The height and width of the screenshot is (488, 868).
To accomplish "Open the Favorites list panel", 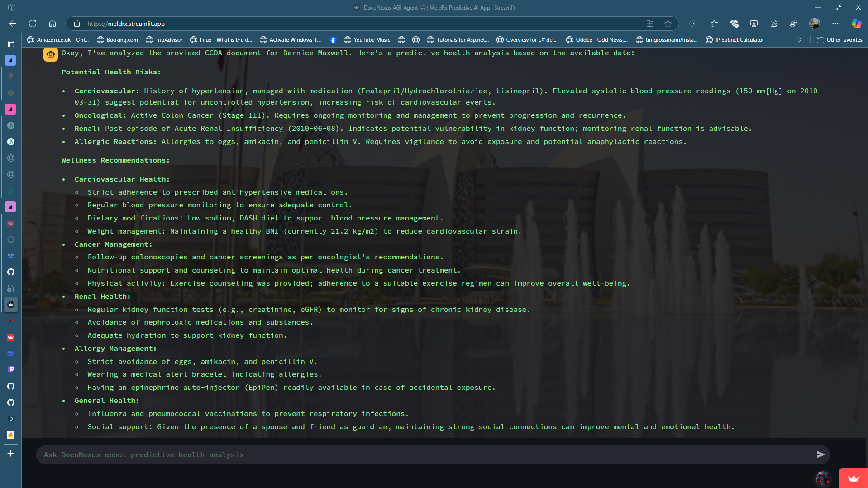I will (x=714, y=24).
